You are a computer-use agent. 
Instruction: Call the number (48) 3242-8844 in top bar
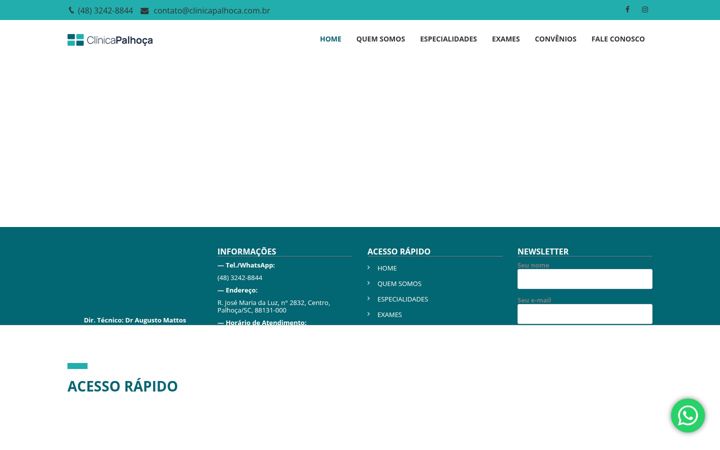tap(105, 11)
